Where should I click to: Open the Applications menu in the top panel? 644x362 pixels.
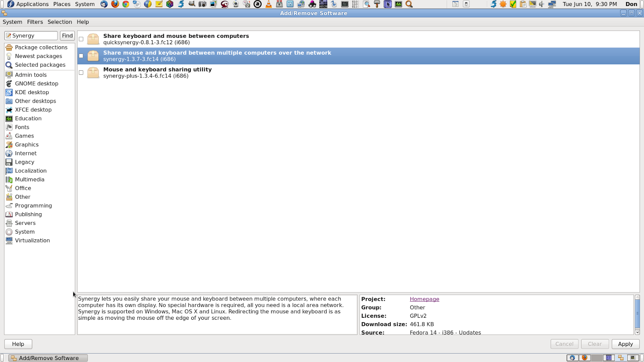(x=28, y=4)
